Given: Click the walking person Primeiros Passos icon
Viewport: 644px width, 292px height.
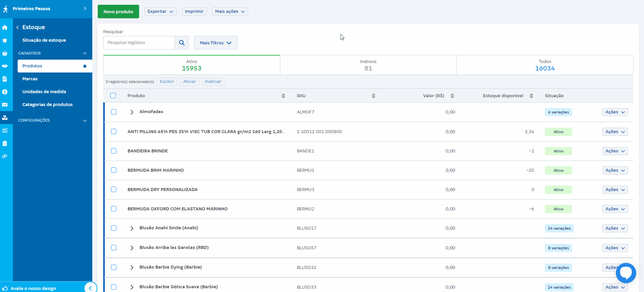Looking at the screenshot, I should (5, 9).
